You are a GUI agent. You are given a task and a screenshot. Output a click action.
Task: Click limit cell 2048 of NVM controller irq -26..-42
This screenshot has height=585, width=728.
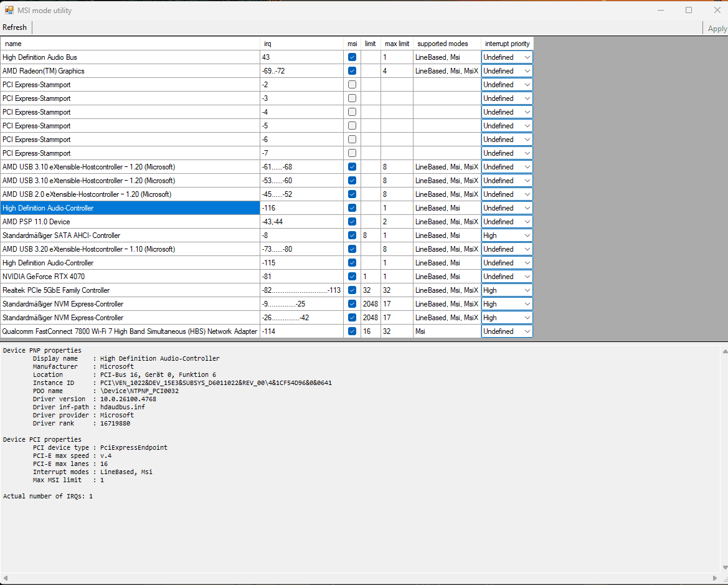pyautogui.click(x=371, y=318)
